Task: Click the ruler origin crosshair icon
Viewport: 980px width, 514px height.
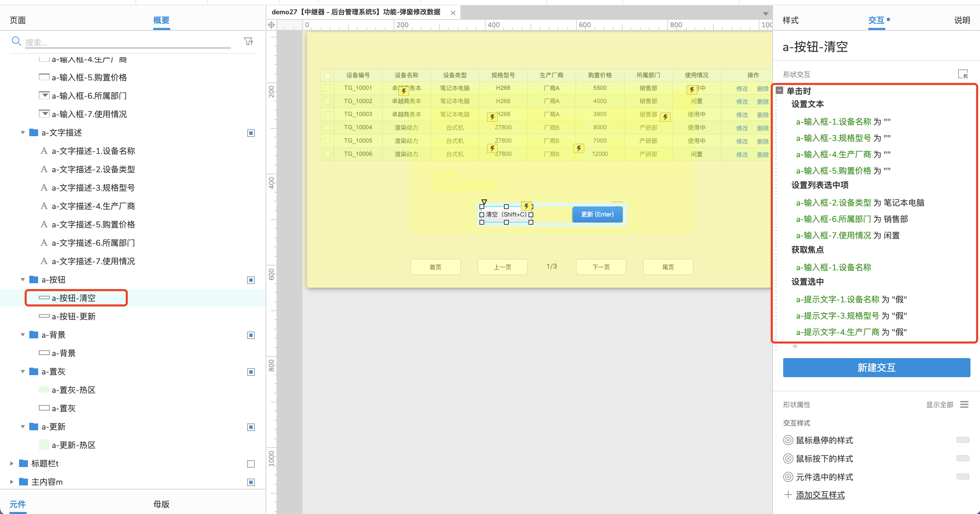Action: (x=271, y=25)
